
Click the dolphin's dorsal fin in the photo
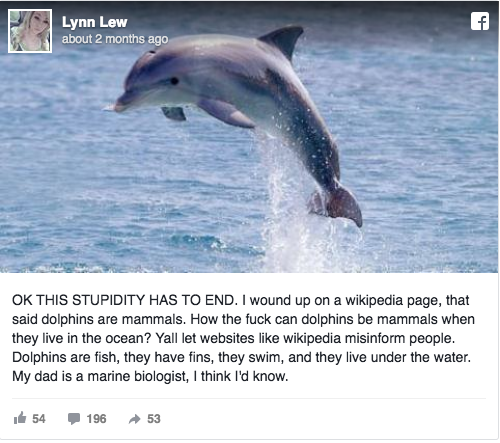283,40
